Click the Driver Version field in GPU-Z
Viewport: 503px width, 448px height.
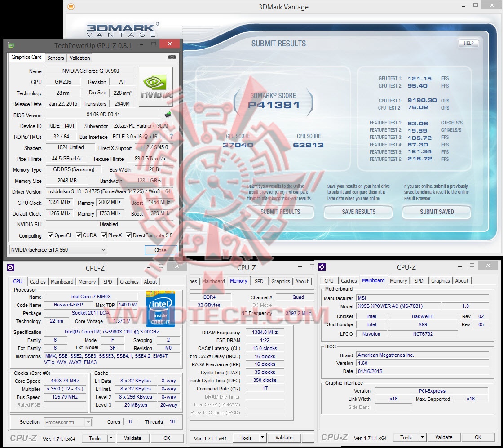pos(110,191)
